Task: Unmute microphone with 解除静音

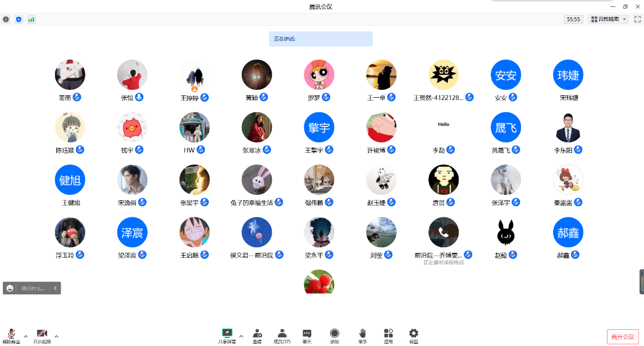Action: (11, 336)
